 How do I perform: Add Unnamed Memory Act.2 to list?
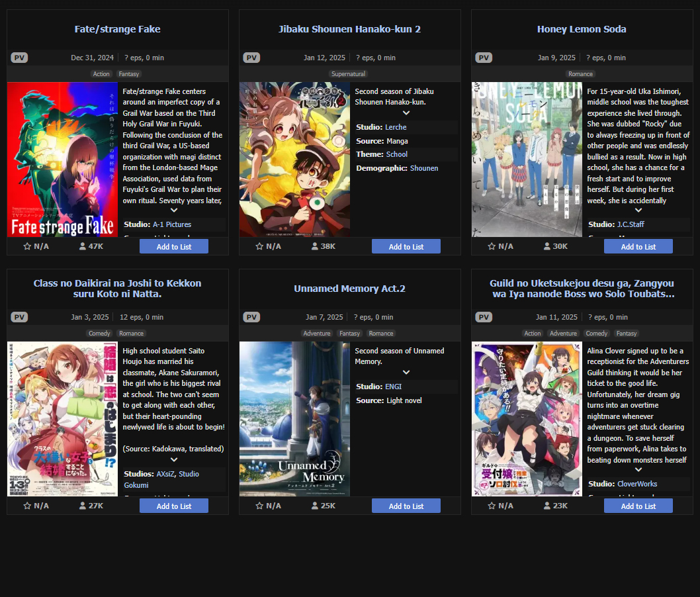tap(406, 506)
